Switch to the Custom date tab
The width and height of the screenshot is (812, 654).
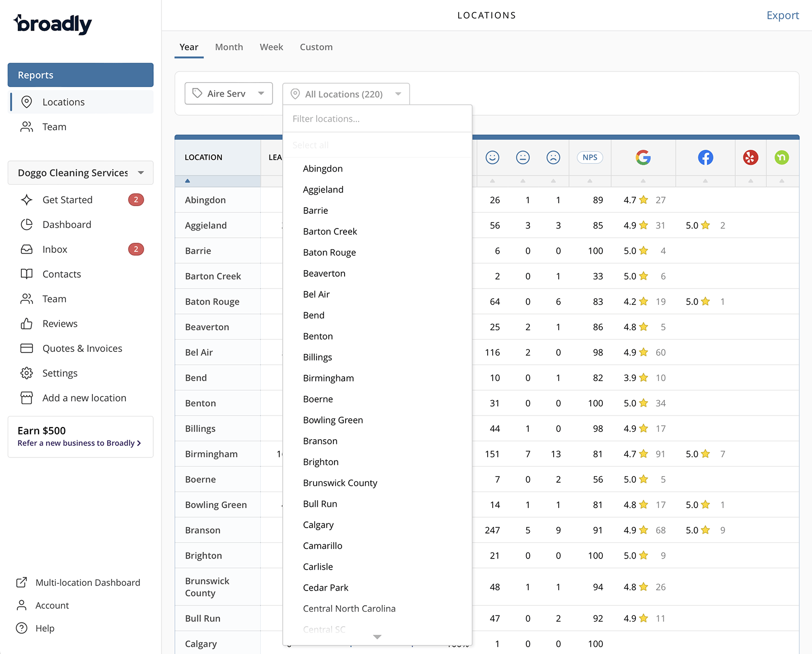tap(316, 47)
